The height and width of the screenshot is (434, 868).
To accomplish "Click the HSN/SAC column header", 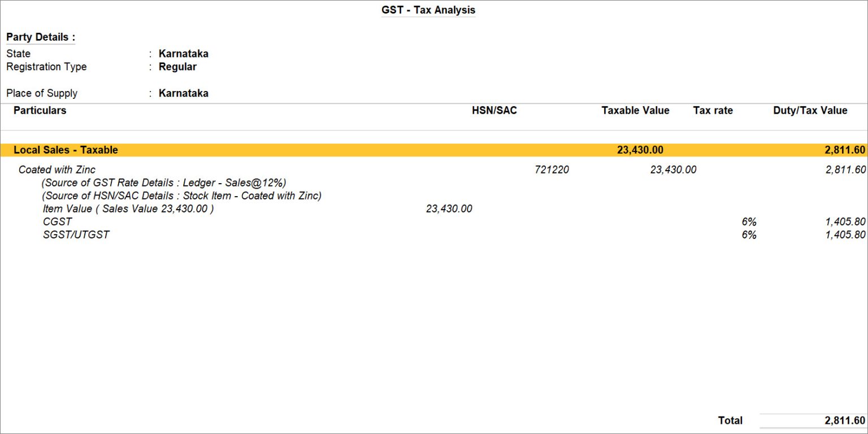I will [x=494, y=110].
